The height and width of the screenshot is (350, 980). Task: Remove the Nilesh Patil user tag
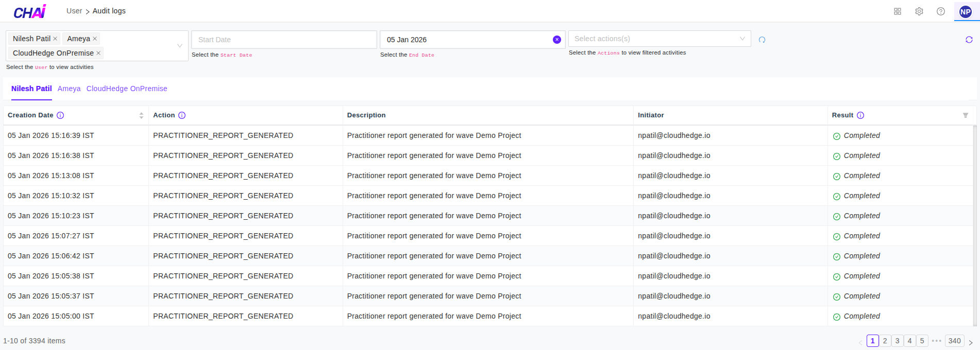point(55,39)
